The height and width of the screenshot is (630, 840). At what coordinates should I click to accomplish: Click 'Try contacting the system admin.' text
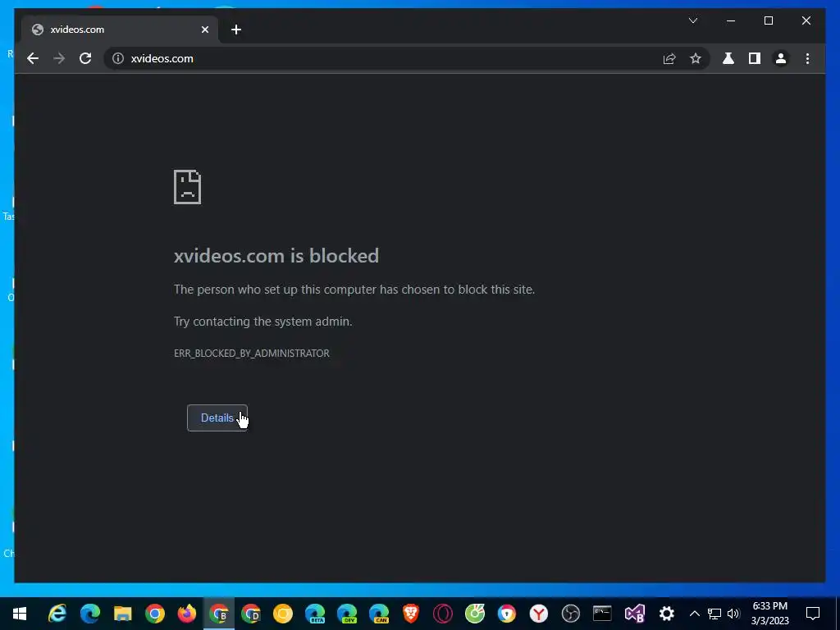click(x=263, y=322)
